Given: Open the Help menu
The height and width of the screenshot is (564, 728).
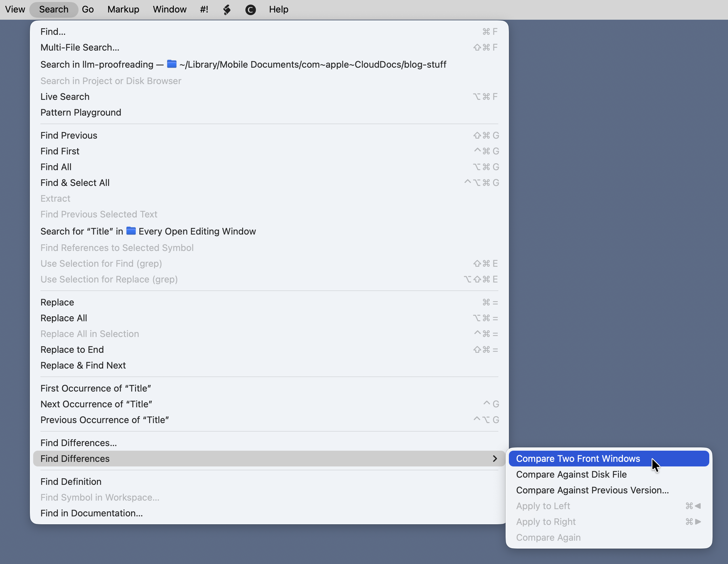Looking at the screenshot, I should coord(278,9).
